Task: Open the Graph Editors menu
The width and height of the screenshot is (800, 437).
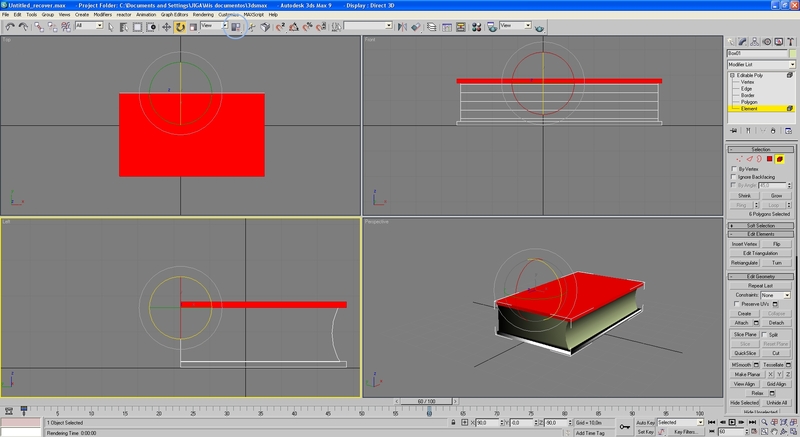Action: coord(174,15)
